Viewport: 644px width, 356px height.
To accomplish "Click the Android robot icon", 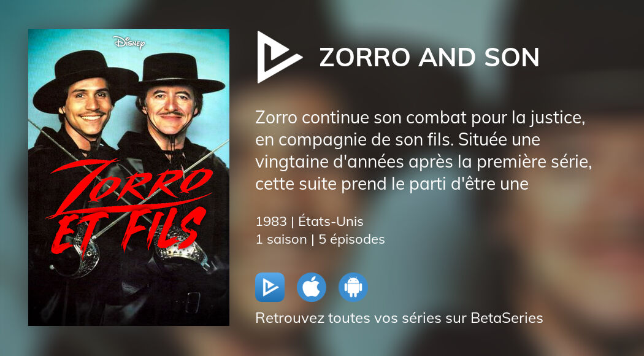I will pyautogui.click(x=353, y=287).
